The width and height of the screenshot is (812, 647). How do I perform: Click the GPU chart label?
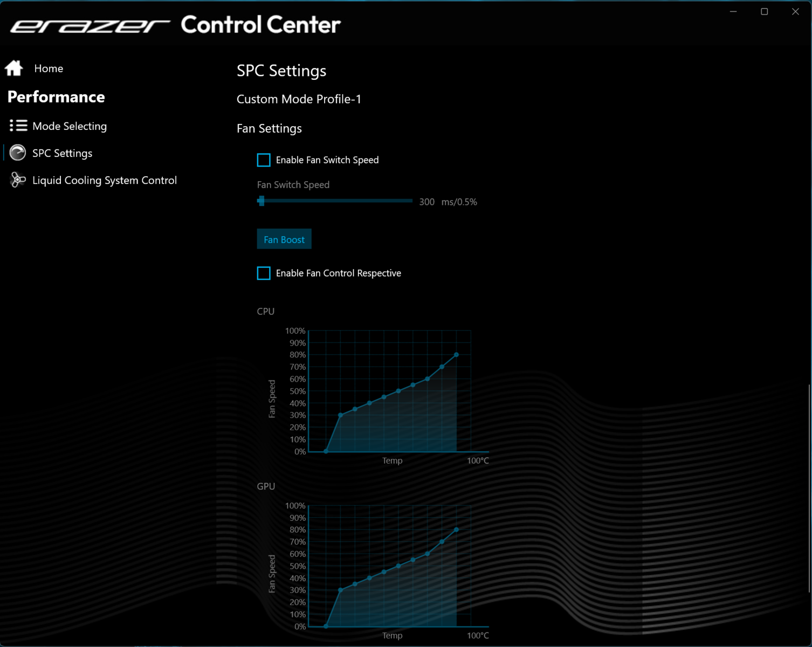266,486
